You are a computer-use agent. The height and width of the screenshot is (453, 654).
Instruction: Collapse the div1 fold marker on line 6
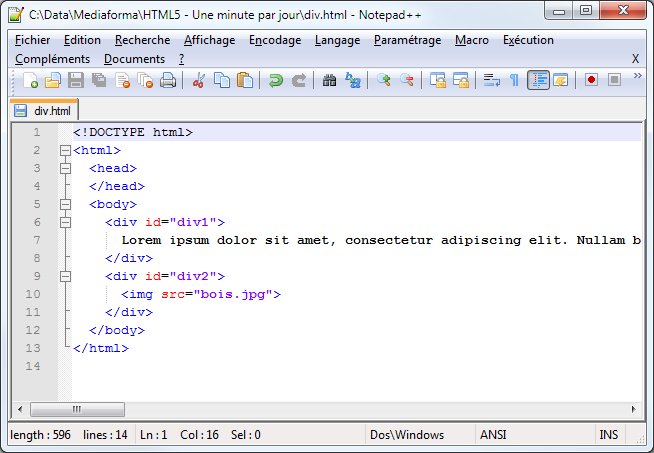point(65,223)
